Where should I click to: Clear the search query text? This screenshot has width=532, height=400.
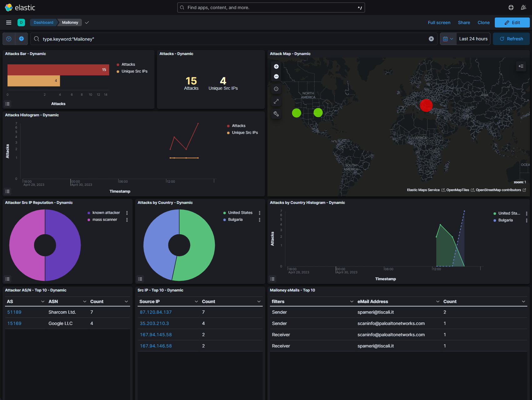(x=431, y=39)
